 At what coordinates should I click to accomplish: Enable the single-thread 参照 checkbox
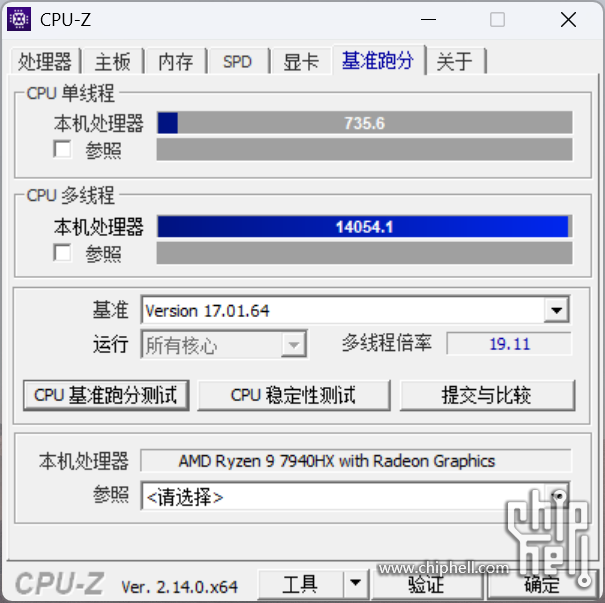[62, 149]
